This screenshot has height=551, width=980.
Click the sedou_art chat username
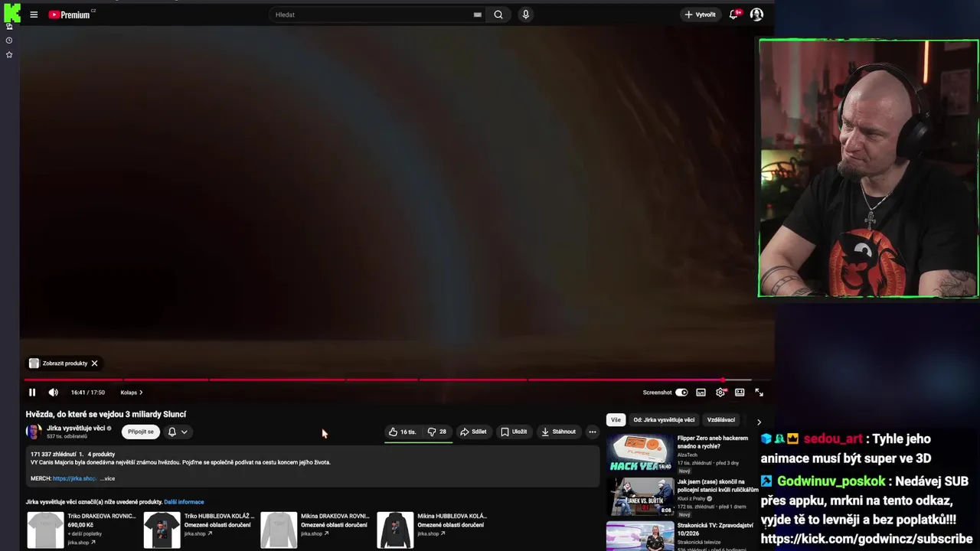click(832, 439)
